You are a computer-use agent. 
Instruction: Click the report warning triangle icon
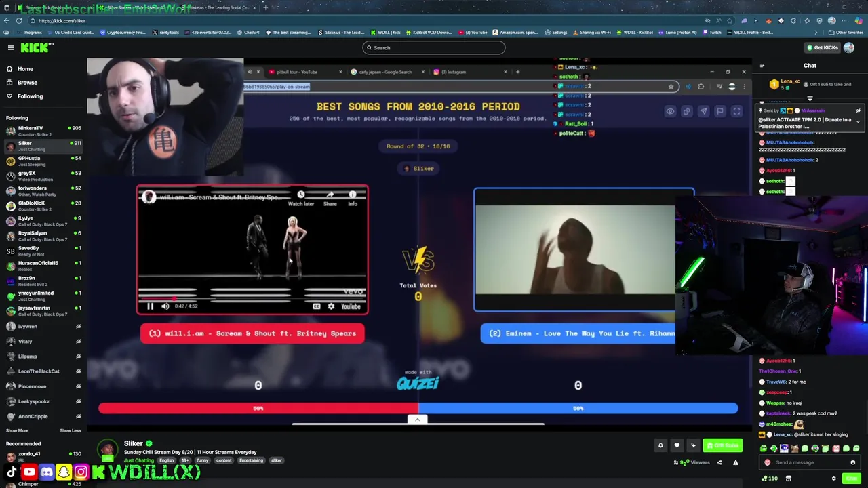coord(736,462)
